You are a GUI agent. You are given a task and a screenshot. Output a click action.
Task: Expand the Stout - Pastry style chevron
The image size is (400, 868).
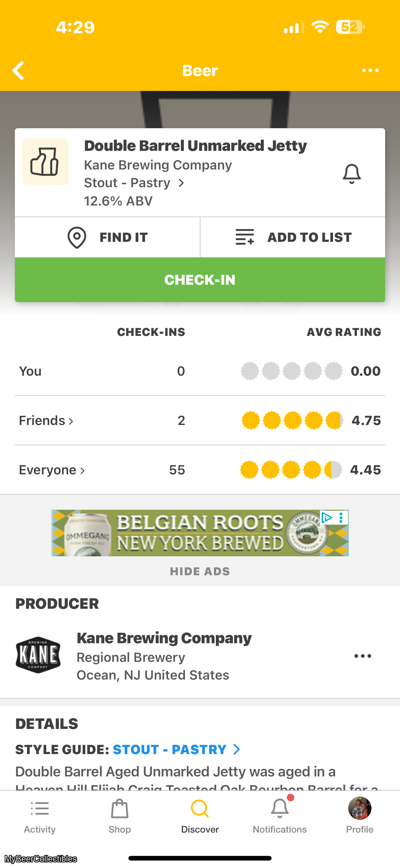tap(181, 183)
